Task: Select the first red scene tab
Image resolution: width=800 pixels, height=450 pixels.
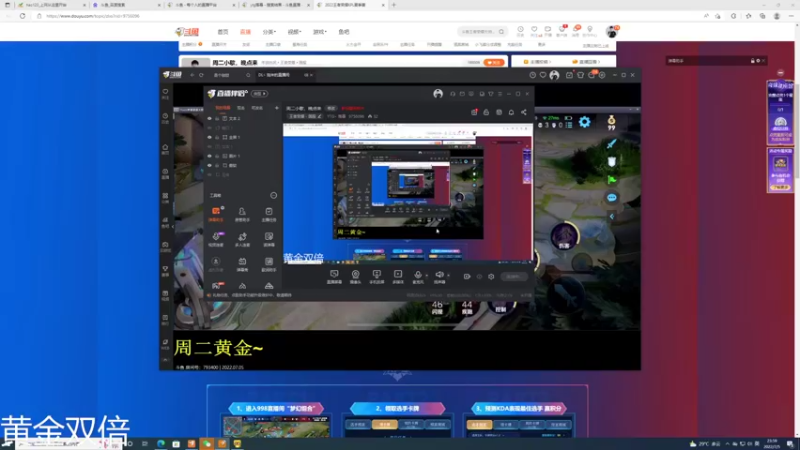Action: coord(223,108)
